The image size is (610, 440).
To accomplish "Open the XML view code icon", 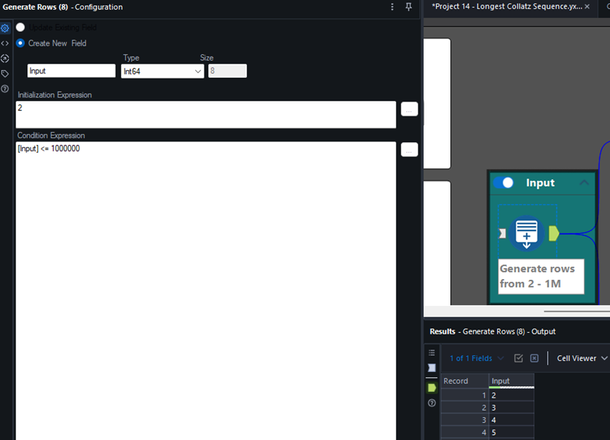I will [5, 43].
